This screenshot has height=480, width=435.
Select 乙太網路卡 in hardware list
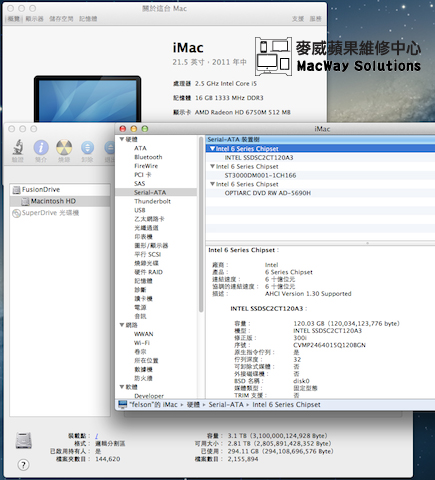(x=149, y=219)
